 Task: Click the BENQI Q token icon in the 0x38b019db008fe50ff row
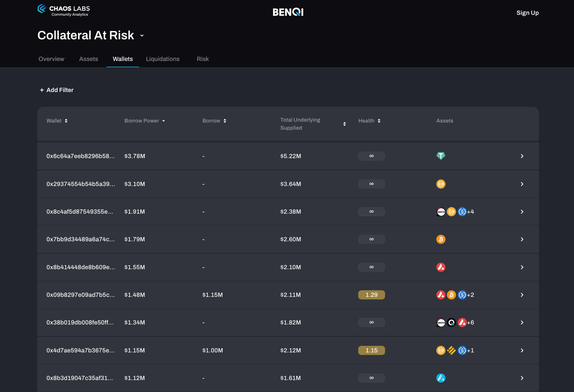[x=451, y=322]
